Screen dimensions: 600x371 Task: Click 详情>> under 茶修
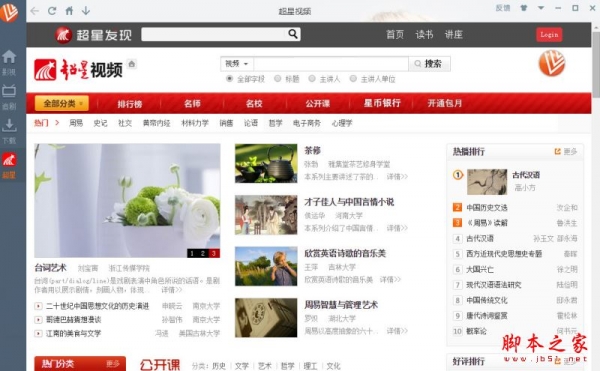(x=397, y=177)
